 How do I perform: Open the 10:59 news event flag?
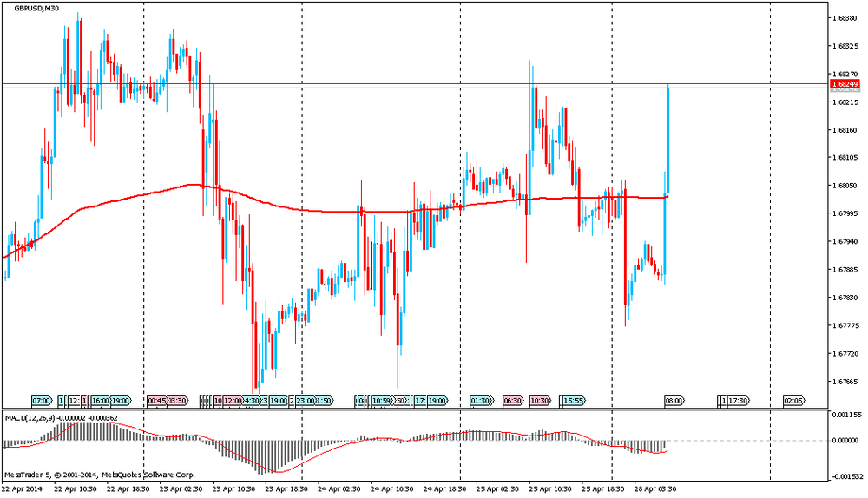pos(381,400)
